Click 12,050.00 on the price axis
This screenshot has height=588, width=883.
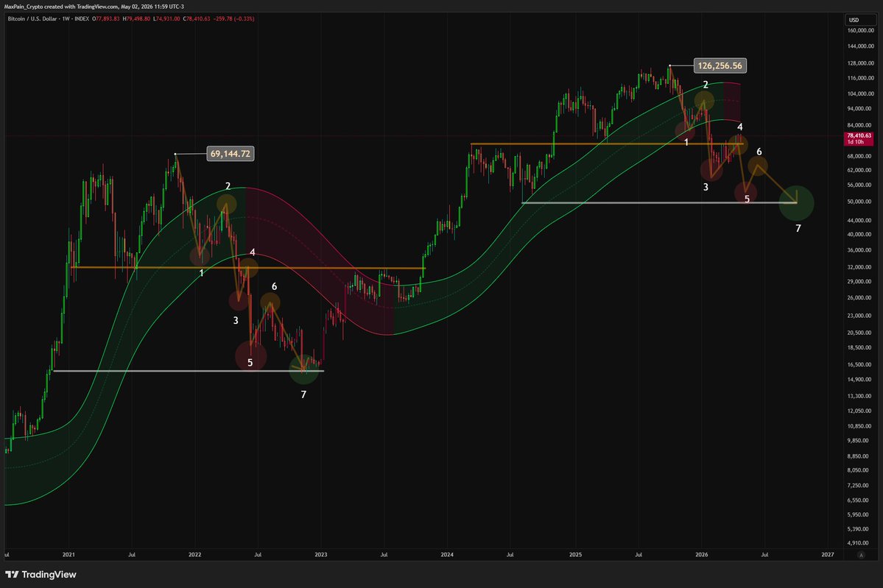coord(860,411)
